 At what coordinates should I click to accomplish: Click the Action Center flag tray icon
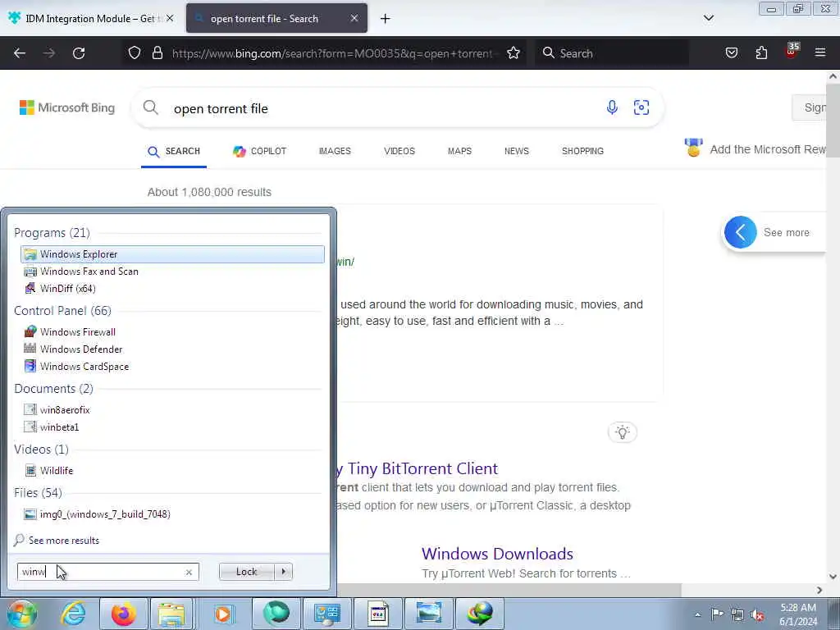coord(717,614)
